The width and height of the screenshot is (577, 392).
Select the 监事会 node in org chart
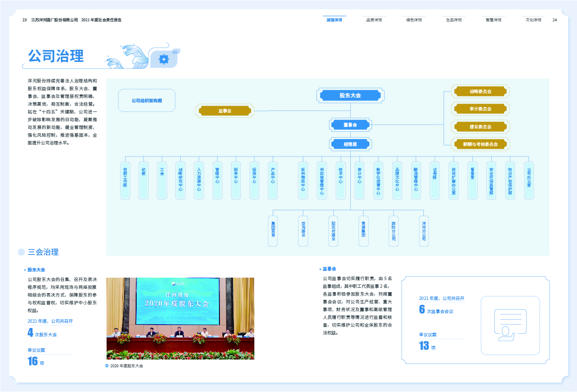[225, 111]
